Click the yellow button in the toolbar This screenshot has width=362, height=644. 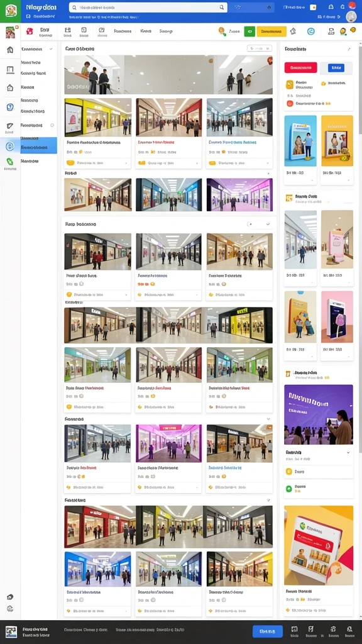pos(271,31)
